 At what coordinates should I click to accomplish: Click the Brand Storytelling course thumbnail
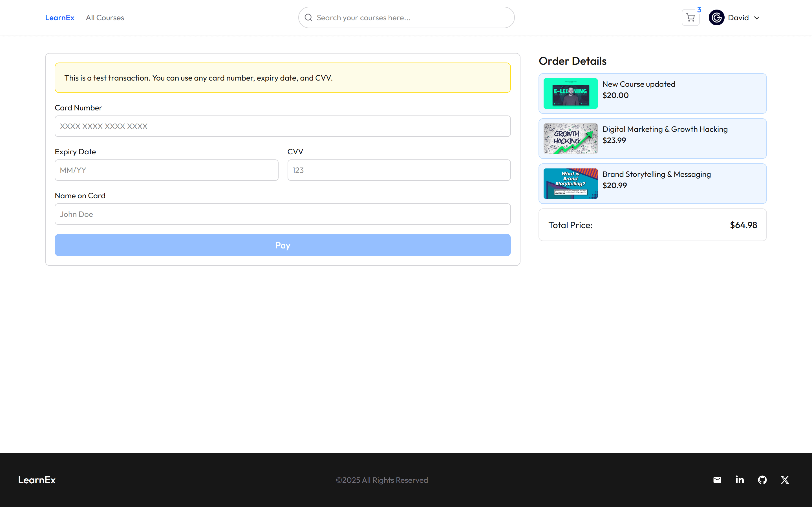pos(570,183)
